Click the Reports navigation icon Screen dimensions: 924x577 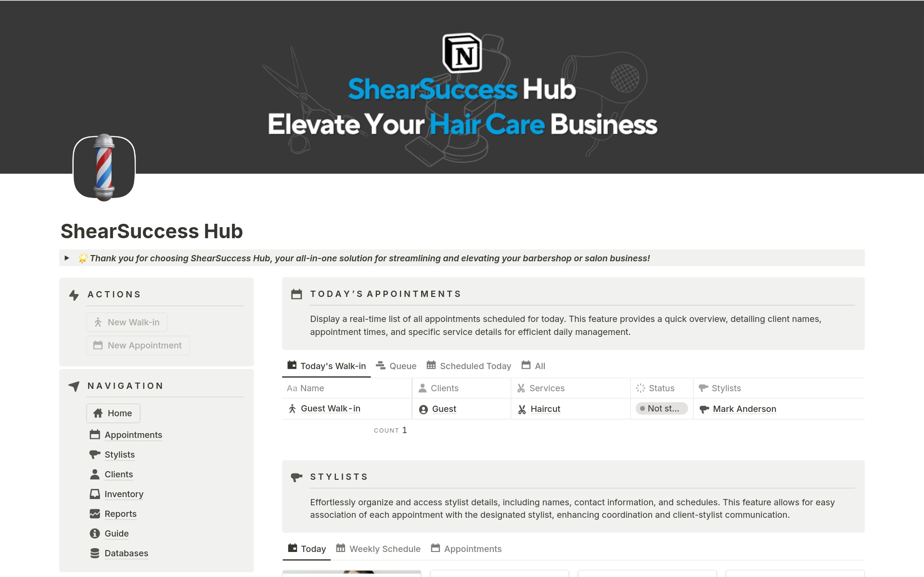pos(96,513)
